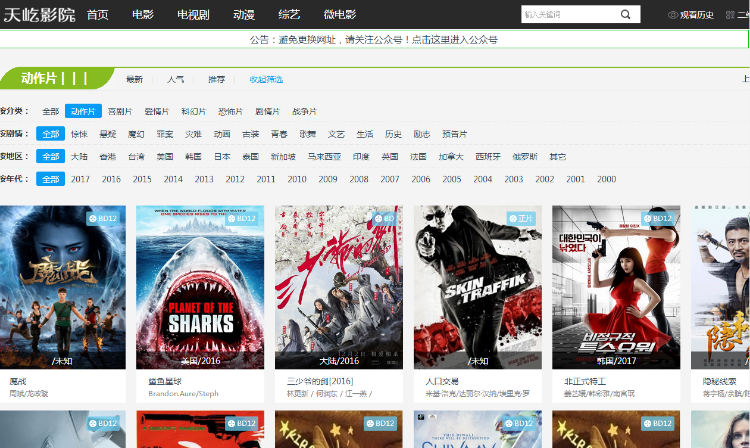Image resolution: width=750 pixels, height=448 pixels.
Task: Filter year by 2004
Action: point(483,179)
